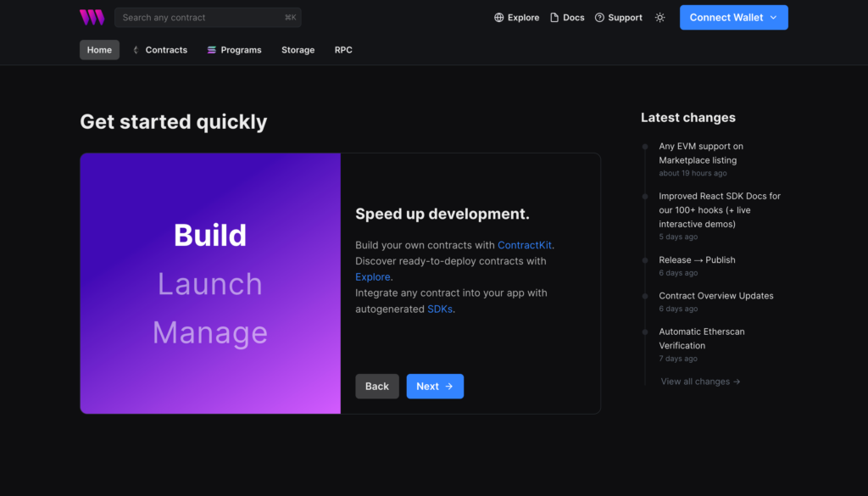Select the Launch step heading
The width and height of the screenshot is (868, 496).
pyautogui.click(x=210, y=284)
